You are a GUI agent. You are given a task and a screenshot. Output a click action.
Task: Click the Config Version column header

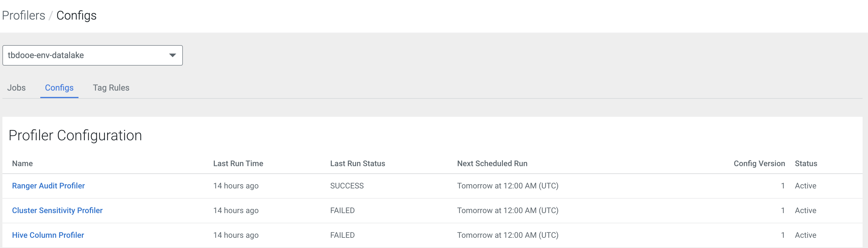(759, 164)
